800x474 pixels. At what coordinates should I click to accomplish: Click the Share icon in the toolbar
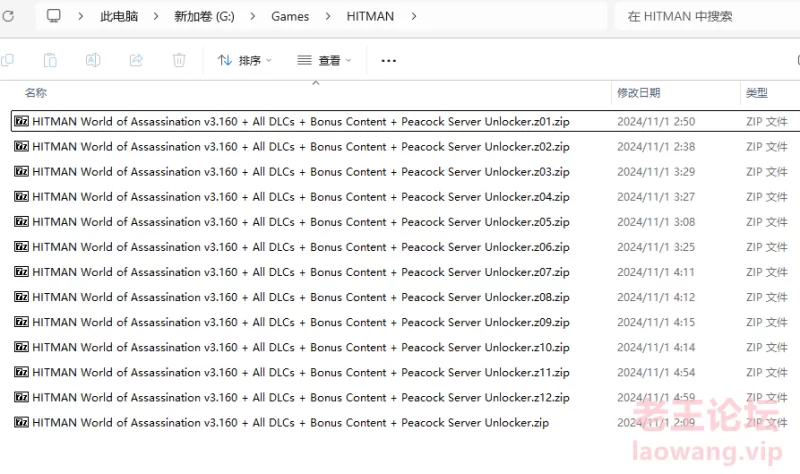pyautogui.click(x=136, y=60)
